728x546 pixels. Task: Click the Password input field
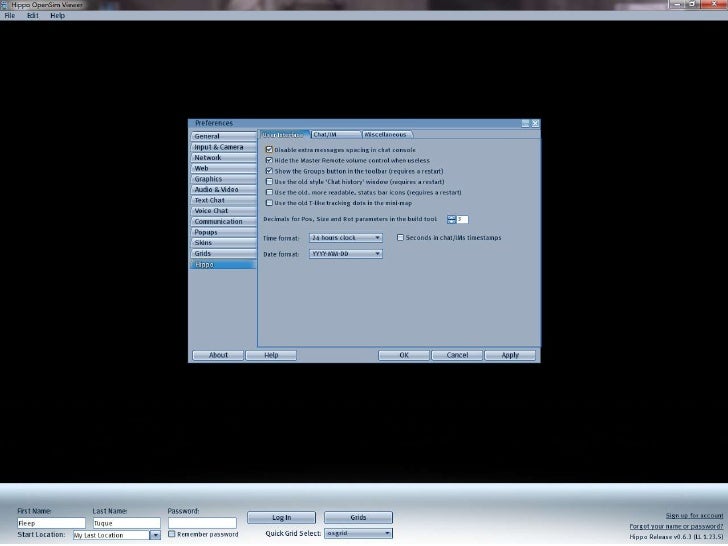[202, 523]
